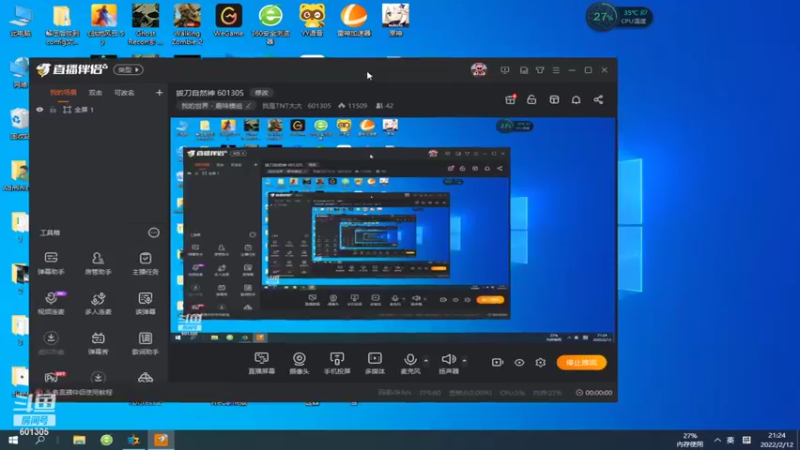Add 直播屏幕 screen capture source

pos(262,363)
